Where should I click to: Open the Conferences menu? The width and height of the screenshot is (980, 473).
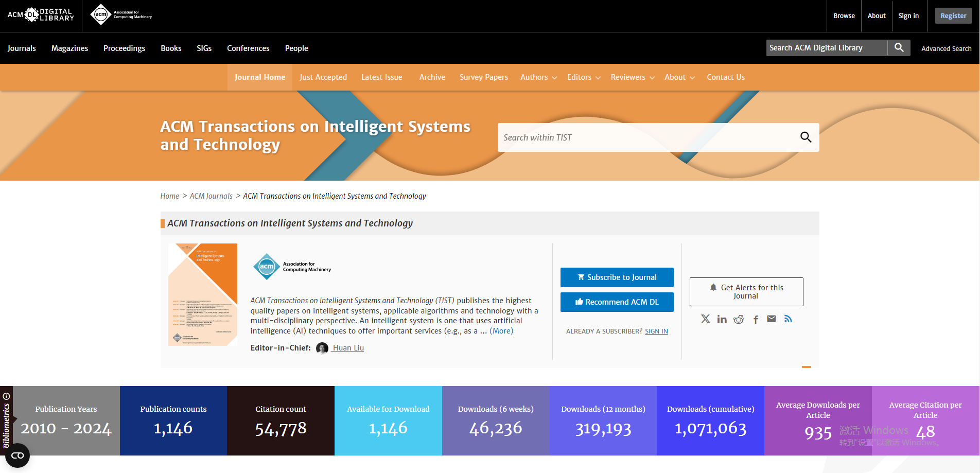(x=248, y=48)
